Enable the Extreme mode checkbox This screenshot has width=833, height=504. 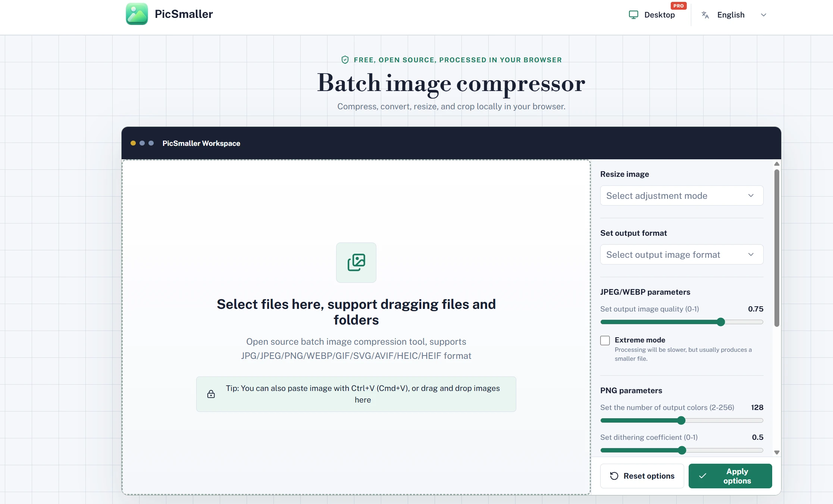(x=605, y=340)
